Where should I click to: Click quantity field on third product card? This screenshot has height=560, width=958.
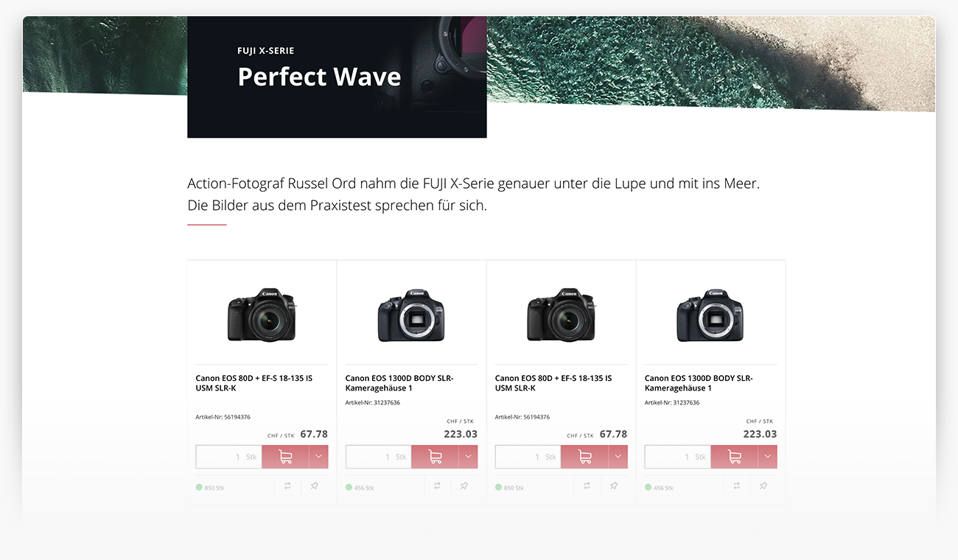point(527,457)
